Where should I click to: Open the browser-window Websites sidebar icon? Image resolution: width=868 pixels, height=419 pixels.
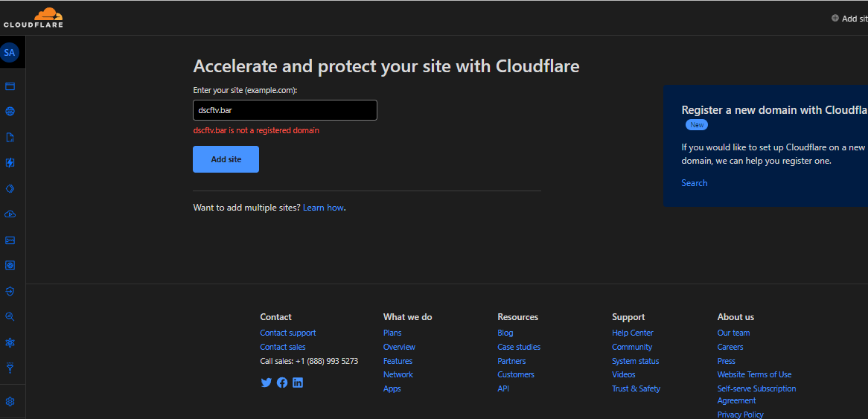[x=10, y=86]
